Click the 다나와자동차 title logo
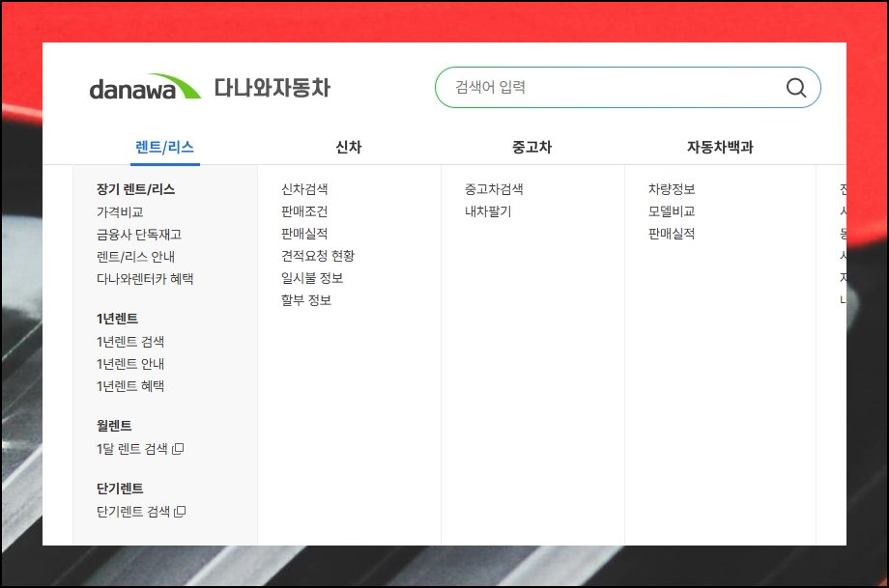 click(x=272, y=88)
